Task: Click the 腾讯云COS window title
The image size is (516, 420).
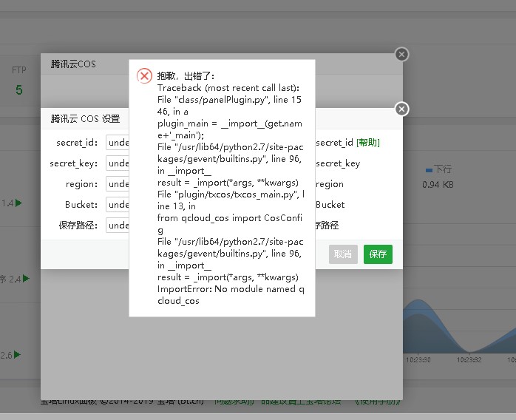Action: (x=73, y=64)
